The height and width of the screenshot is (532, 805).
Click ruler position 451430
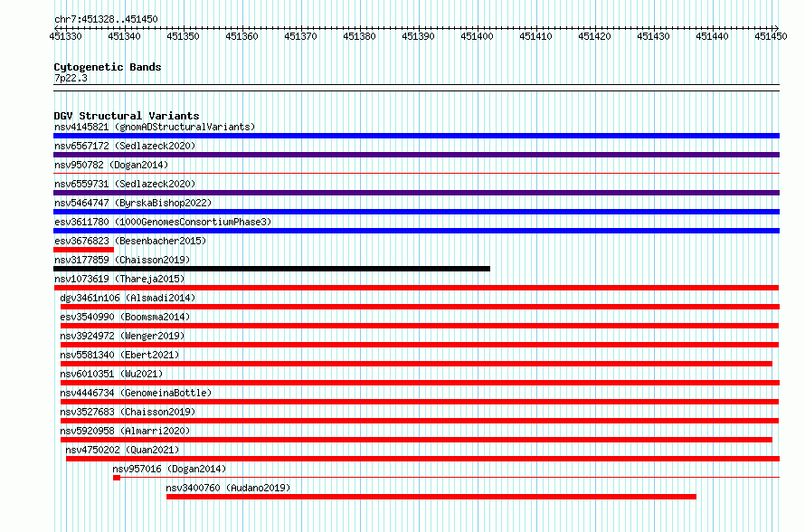point(653,36)
